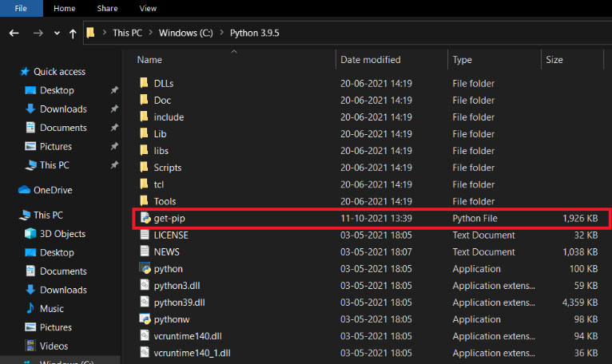Unpin Desktop pin icon in Quick access

114,90
